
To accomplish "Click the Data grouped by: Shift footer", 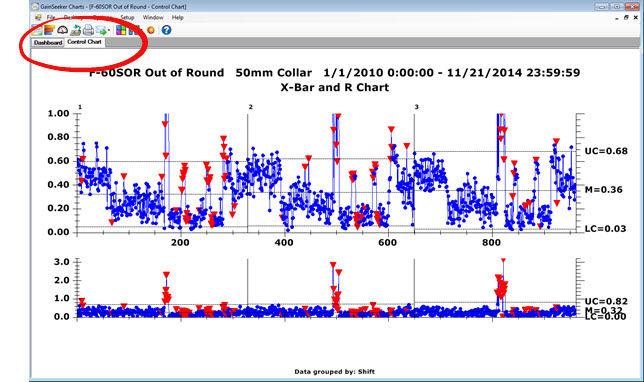I will (x=334, y=372).
